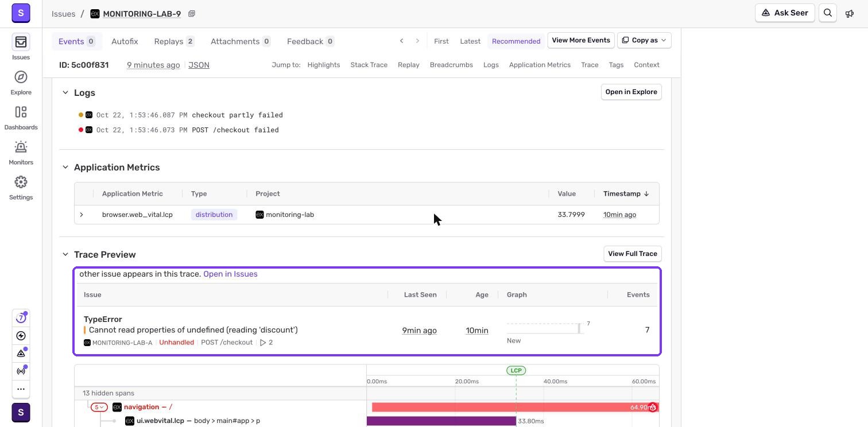The height and width of the screenshot is (427, 868).
Task: Go to the previous event arrow
Action: pos(401,41)
